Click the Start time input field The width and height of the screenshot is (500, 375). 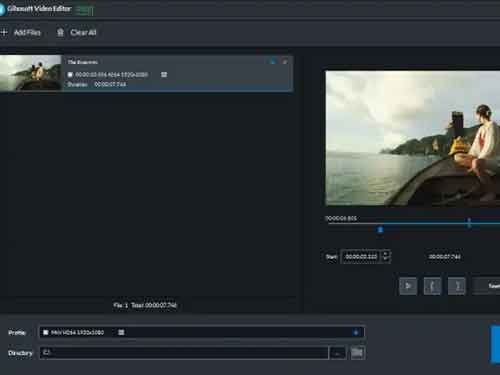click(361, 257)
